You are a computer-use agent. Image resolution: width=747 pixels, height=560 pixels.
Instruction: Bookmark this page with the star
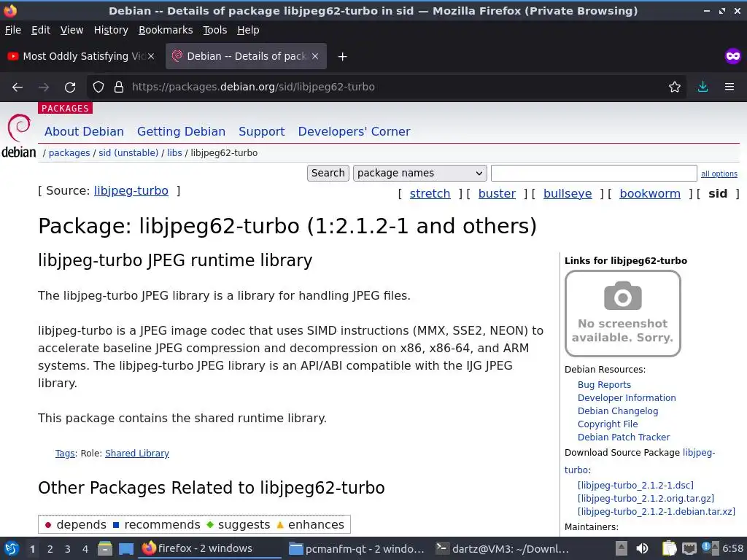pyautogui.click(x=674, y=87)
